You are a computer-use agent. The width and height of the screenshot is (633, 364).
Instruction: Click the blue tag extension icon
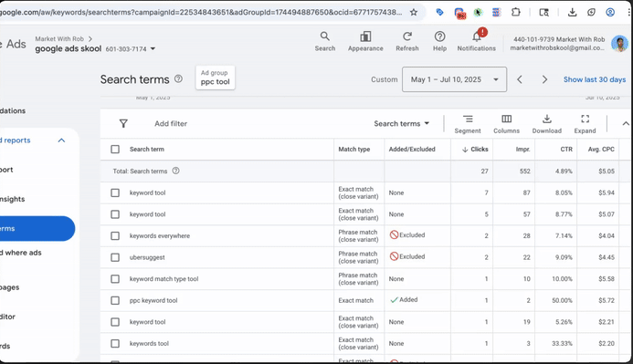(x=439, y=12)
